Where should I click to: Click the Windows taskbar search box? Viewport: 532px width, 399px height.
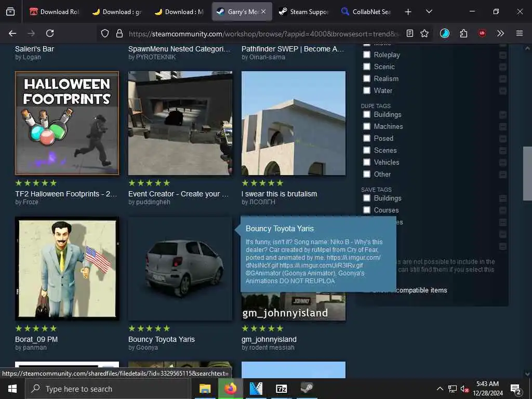coord(108,389)
